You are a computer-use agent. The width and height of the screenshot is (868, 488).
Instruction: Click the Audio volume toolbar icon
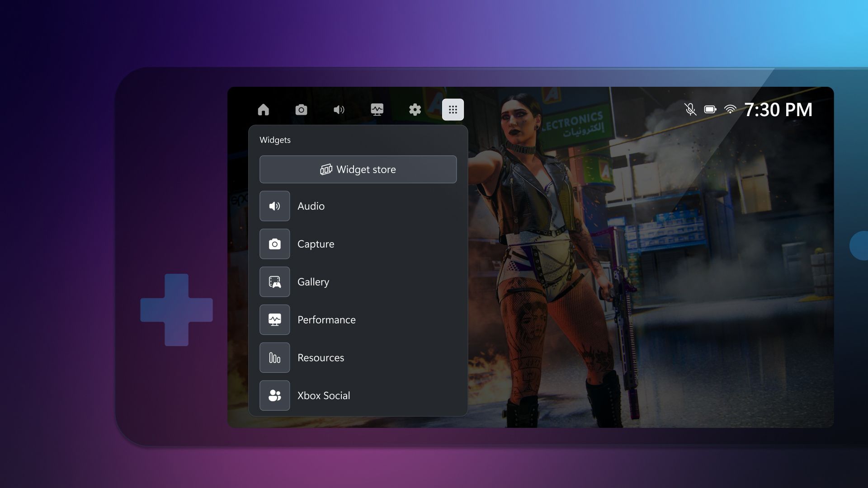tap(339, 109)
